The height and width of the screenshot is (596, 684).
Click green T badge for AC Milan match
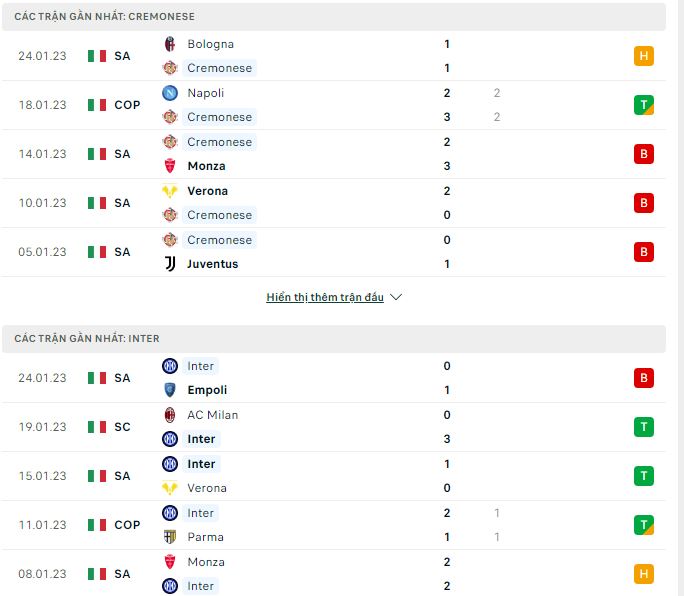pos(643,427)
